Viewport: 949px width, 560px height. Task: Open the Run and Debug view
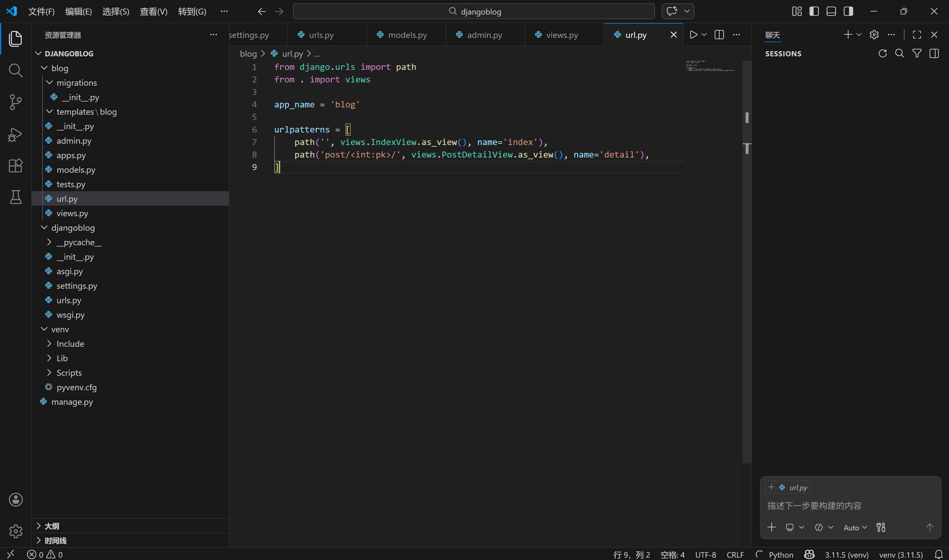(15, 134)
